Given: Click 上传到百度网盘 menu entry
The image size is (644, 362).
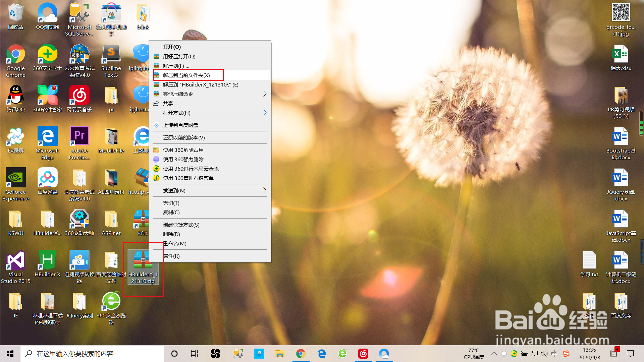Looking at the screenshot, I should pyautogui.click(x=180, y=125).
